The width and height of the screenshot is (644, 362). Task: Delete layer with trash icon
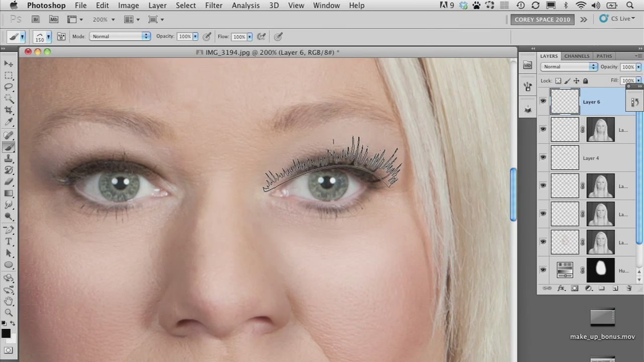[x=629, y=288]
